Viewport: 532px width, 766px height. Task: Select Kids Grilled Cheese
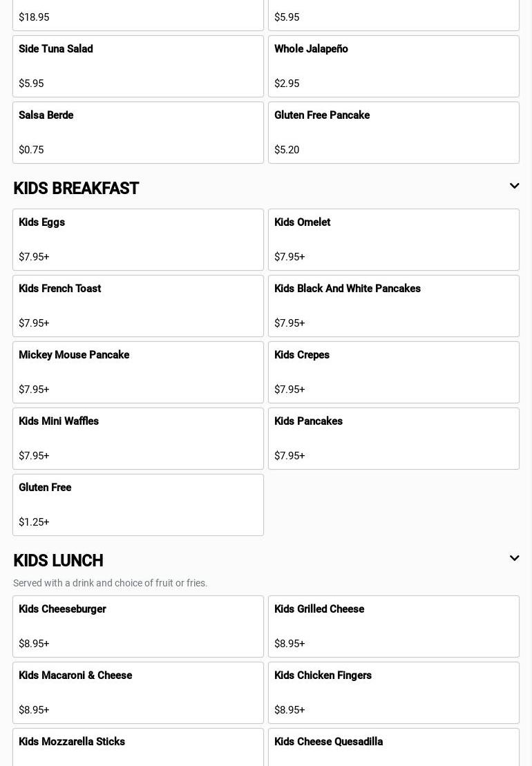394,626
